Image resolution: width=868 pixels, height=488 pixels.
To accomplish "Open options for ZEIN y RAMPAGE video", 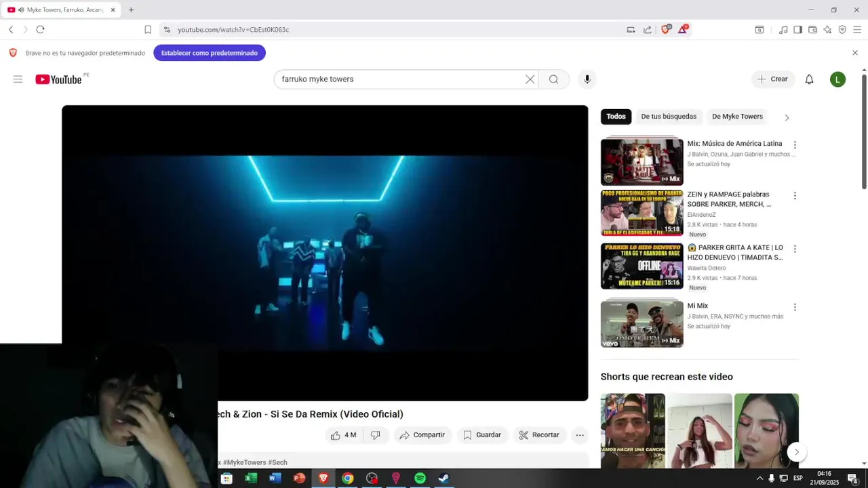I will pos(795,196).
